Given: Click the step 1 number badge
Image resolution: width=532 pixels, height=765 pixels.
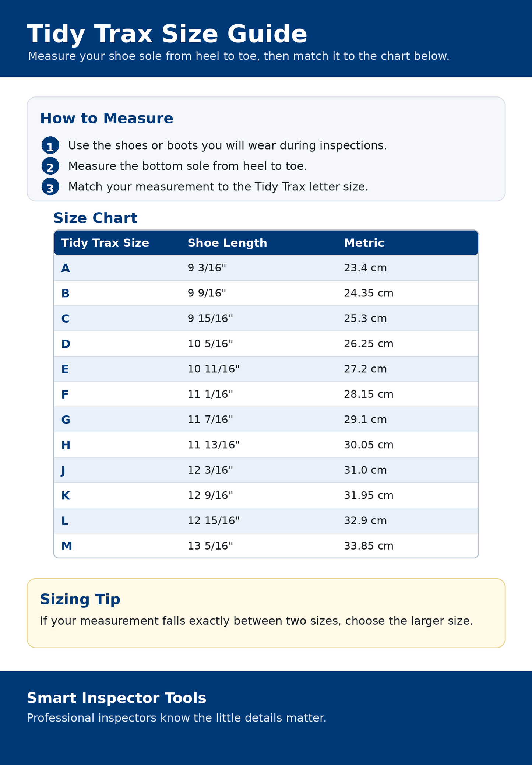Looking at the screenshot, I should pos(50,145).
